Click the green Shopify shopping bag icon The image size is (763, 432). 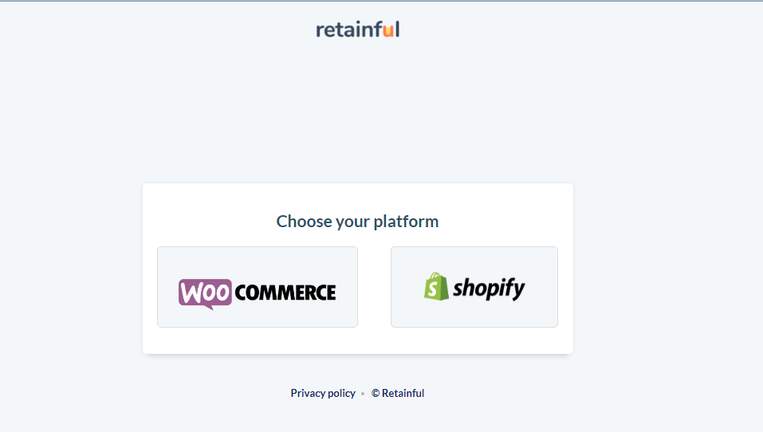(436, 287)
